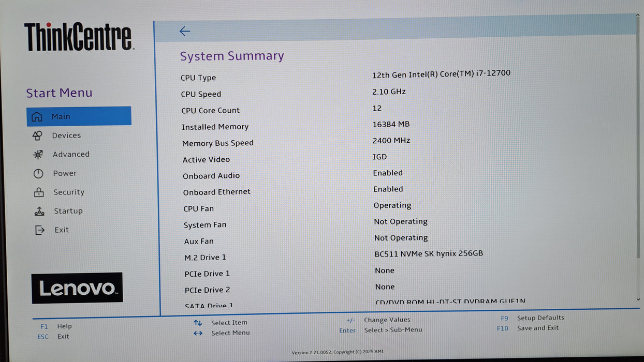The image size is (644, 362).
Task: Click the 2400 MHz value
Action: (391, 141)
